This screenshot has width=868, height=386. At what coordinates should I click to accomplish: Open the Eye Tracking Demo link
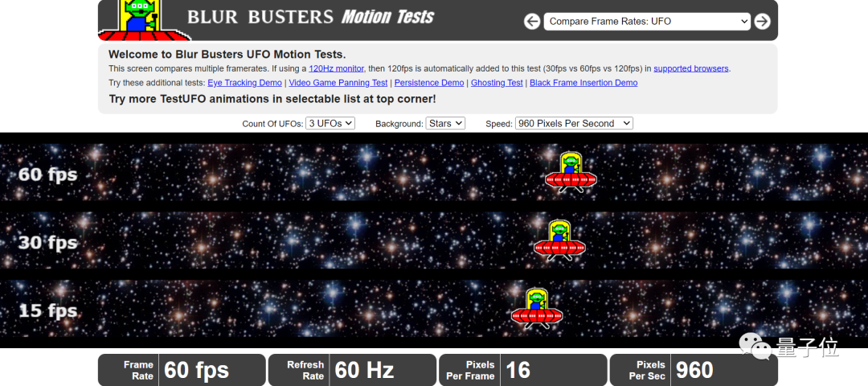point(244,83)
